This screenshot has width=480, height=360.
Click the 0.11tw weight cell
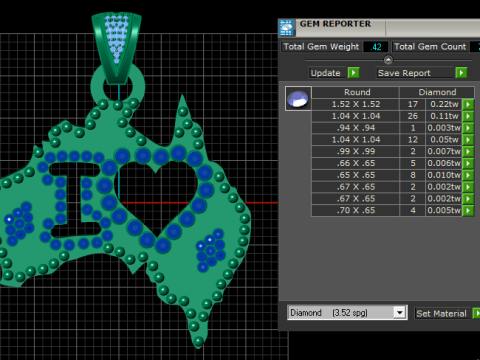coord(444,116)
